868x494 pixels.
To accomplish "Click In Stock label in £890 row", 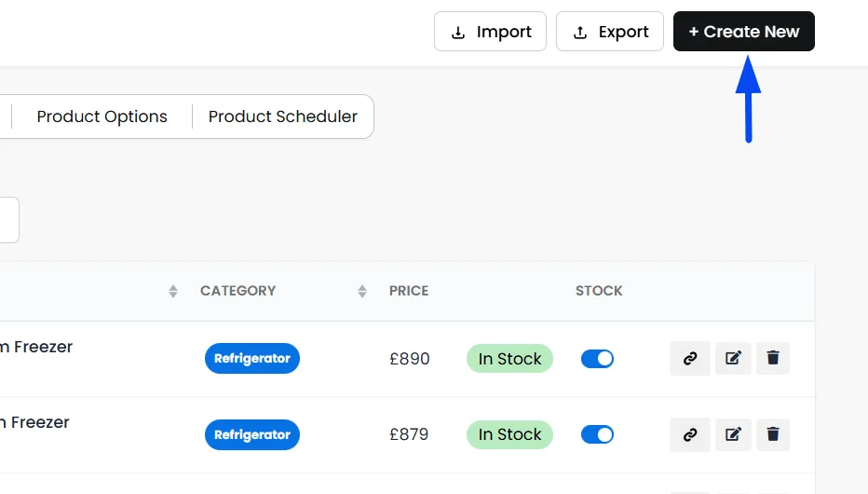I will pyautogui.click(x=509, y=359).
